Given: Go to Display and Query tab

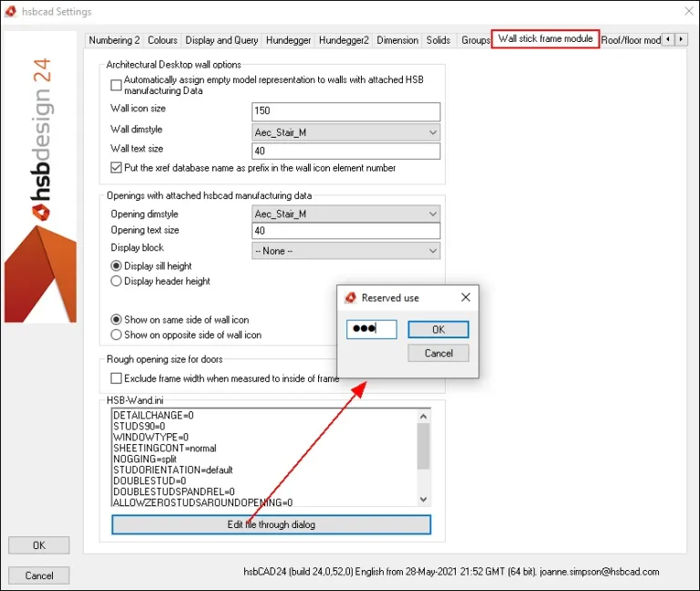Looking at the screenshot, I should (221, 40).
